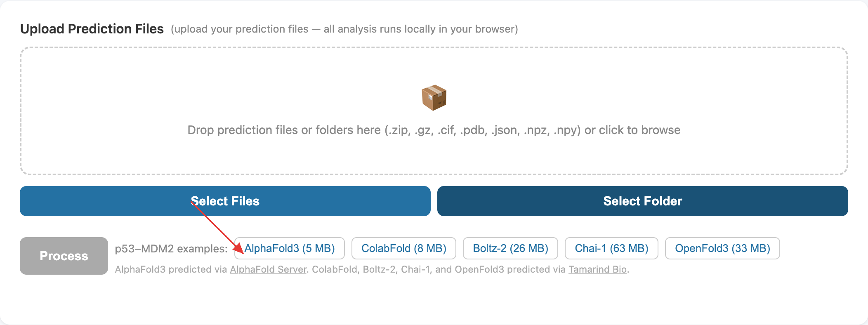Load the AlphaFold3 (5 MB) example
The image size is (868, 325).
coord(290,248)
